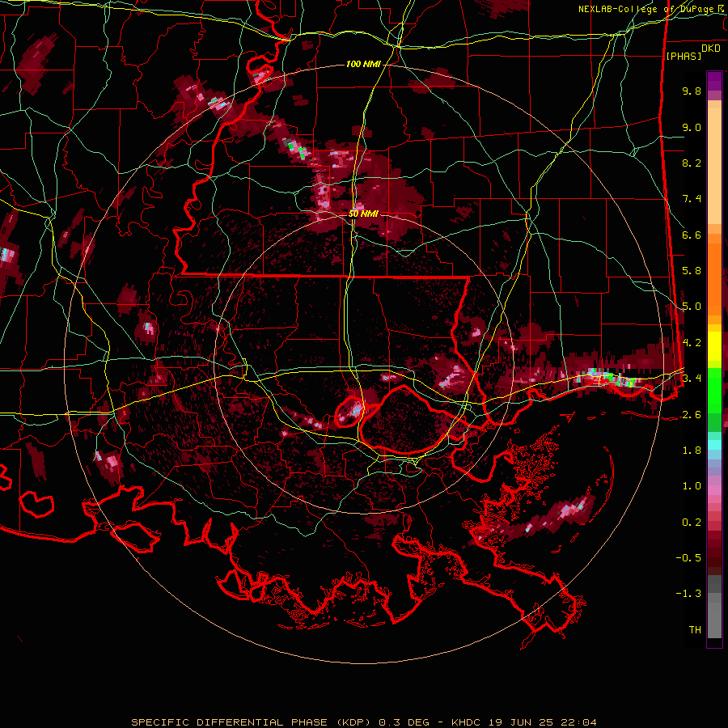The width and height of the screenshot is (728, 728).
Task: Click the 7.4 legend value
Action: [692, 199]
